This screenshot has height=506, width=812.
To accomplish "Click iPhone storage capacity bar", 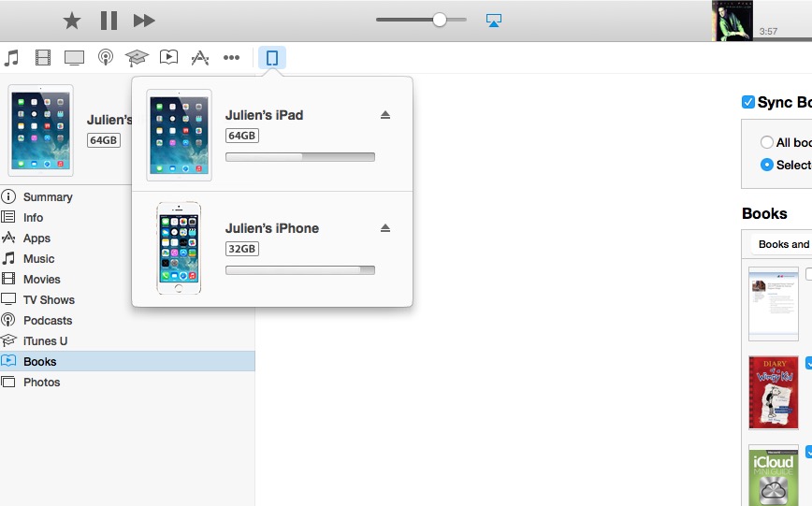I will (x=300, y=269).
